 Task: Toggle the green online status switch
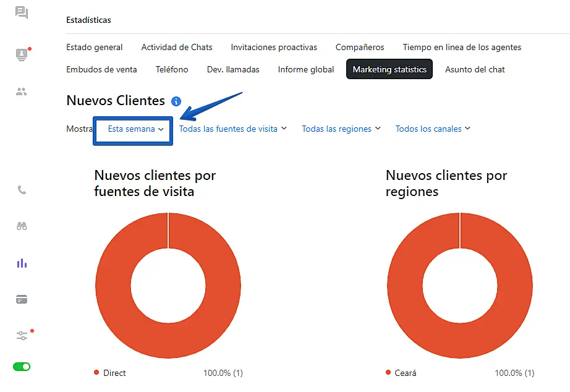coord(22,367)
